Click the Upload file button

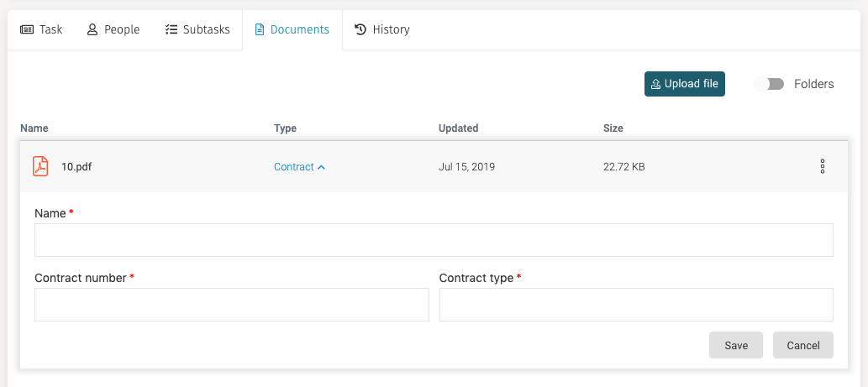click(x=685, y=84)
